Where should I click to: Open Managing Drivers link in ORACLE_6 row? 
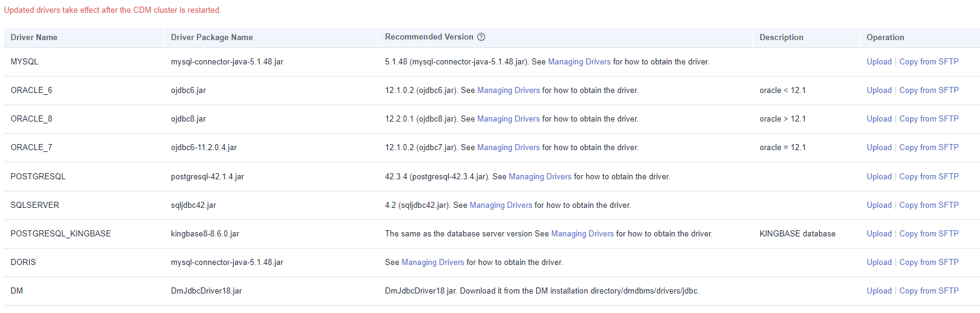(x=508, y=91)
